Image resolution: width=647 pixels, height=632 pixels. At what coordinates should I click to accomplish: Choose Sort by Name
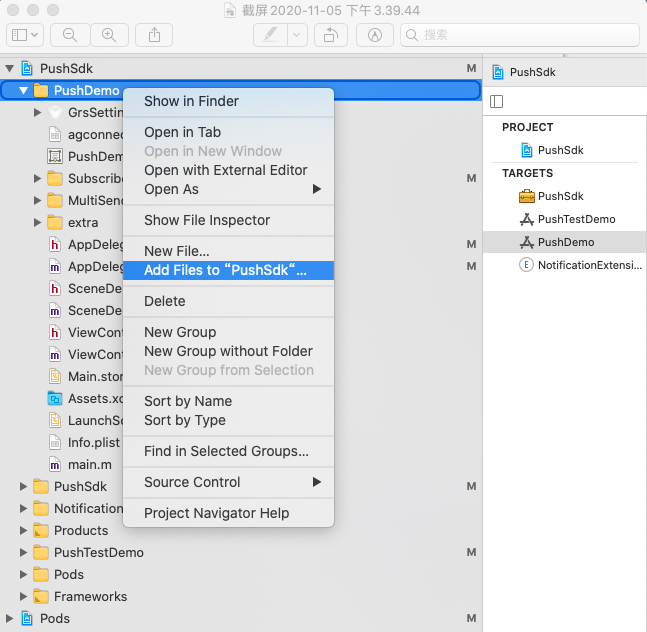(229, 401)
